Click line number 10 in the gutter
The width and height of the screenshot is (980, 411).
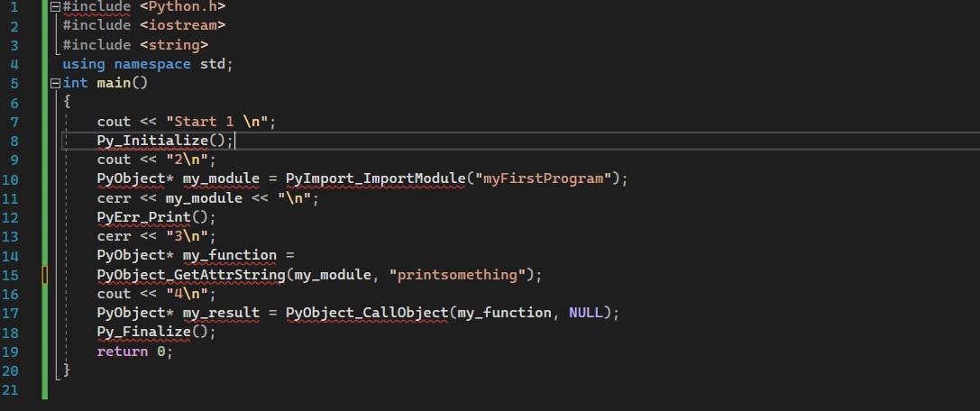pos(11,179)
